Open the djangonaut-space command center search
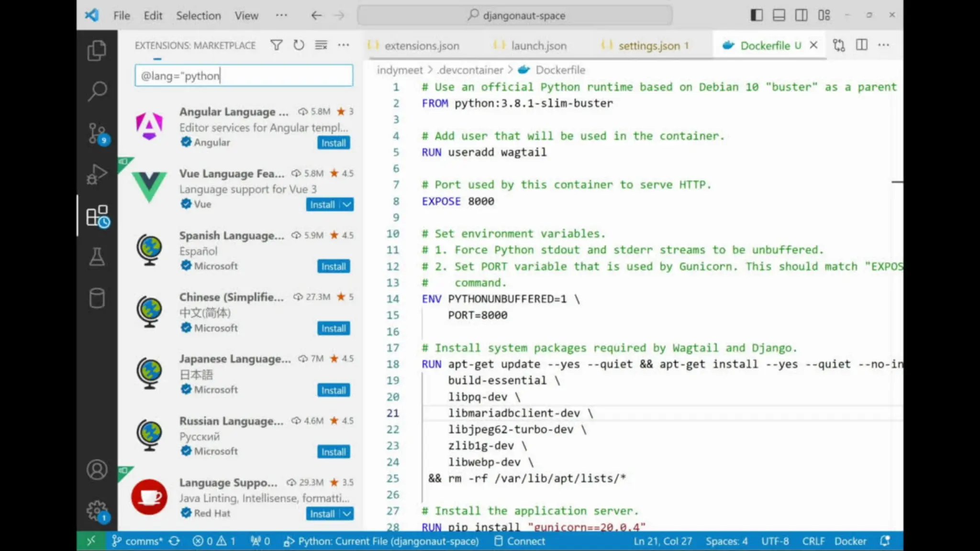Viewport: 980px width, 551px height. [515, 15]
